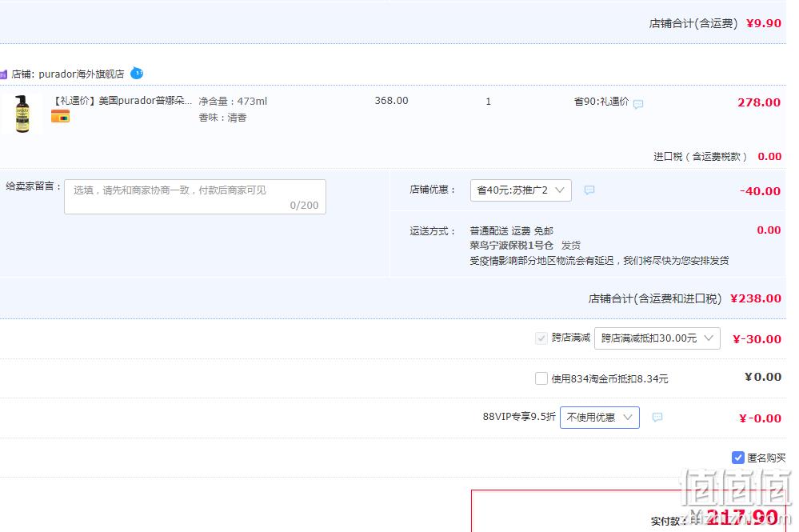Image resolution: width=799 pixels, height=532 pixels.
Task: Click the 菜鸟宁波保税1号仓 warehouse text
Action: 511,245
